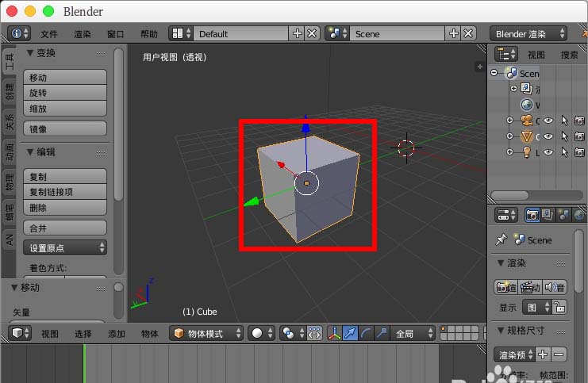Click the Scene icon in the outliner

[511, 73]
